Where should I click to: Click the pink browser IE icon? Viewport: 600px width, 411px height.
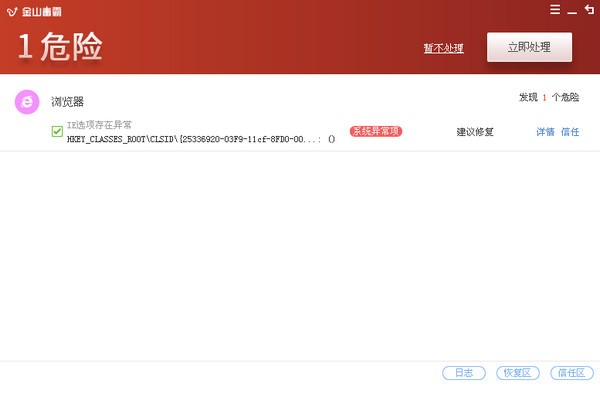(27, 102)
